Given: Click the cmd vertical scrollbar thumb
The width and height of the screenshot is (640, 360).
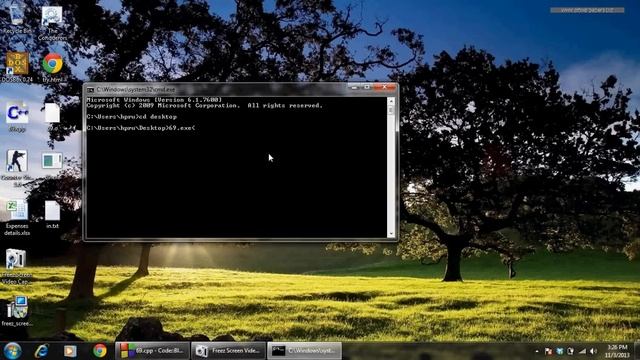Looking at the screenshot, I should pos(391,110).
